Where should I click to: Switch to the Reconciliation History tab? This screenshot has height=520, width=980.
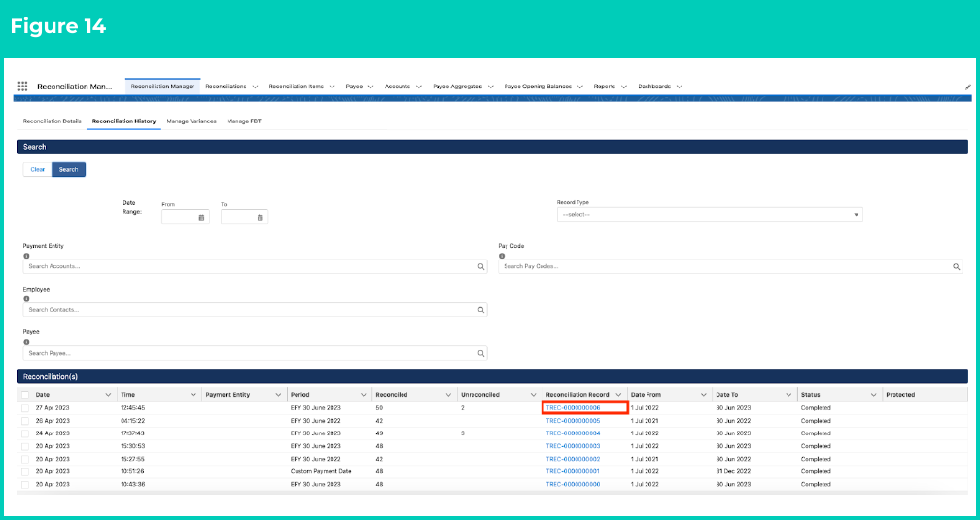pyautogui.click(x=123, y=121)
